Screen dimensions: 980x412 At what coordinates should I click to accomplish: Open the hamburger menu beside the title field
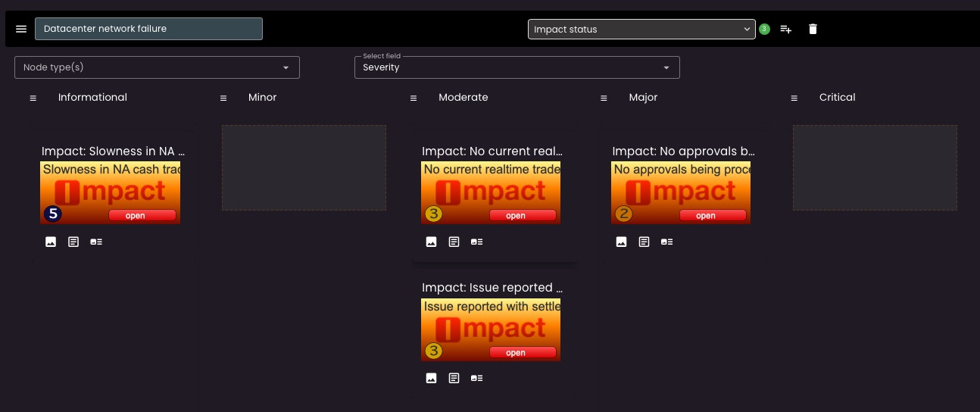point(21,29)
